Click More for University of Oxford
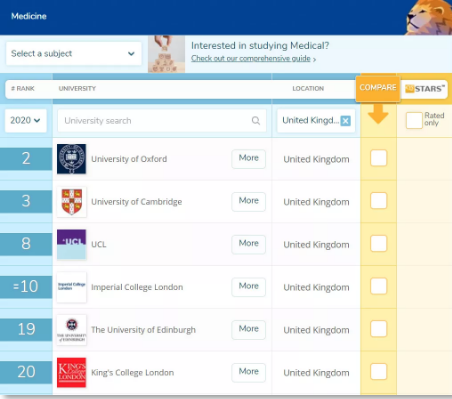This screenshot has height=399, width=452. [249, 159]
